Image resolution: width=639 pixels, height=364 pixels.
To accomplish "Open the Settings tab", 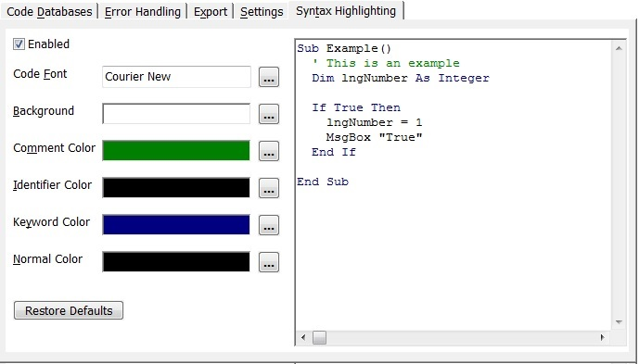I will click(262, 12).
